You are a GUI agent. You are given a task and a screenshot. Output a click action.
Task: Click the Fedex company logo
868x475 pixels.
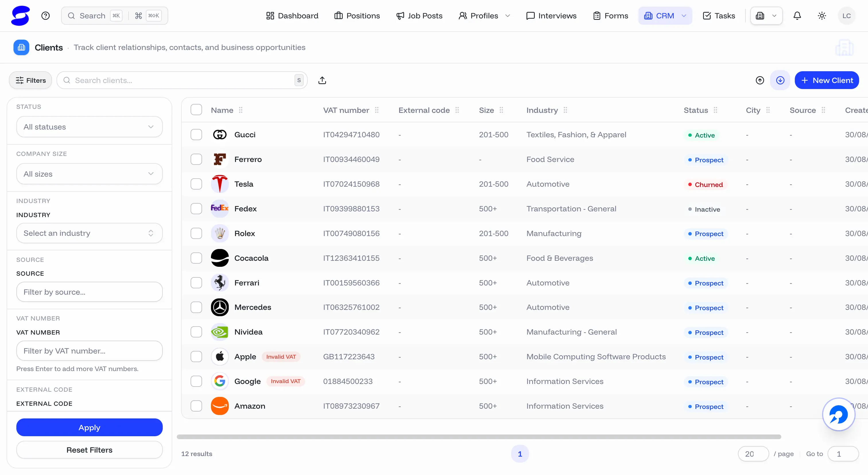[220, 209]
